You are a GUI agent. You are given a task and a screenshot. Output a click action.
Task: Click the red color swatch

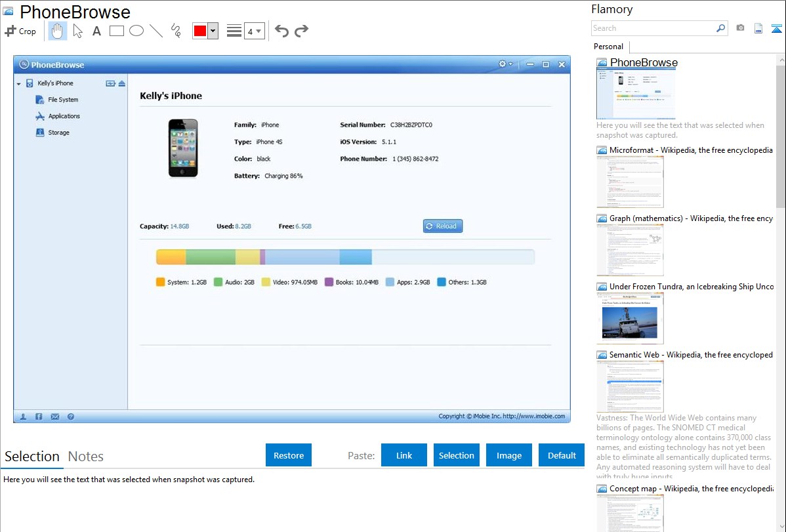(200, 31)
